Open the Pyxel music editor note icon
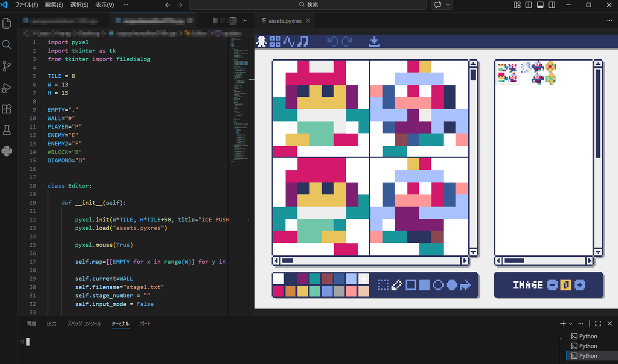The image size is (618, 364). [303, 41]
